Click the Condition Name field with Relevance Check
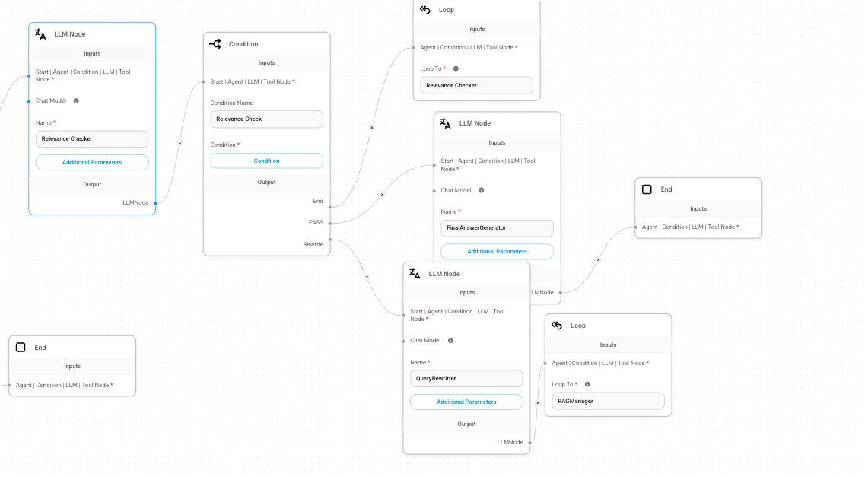The image size is (868, 477). 266,119
